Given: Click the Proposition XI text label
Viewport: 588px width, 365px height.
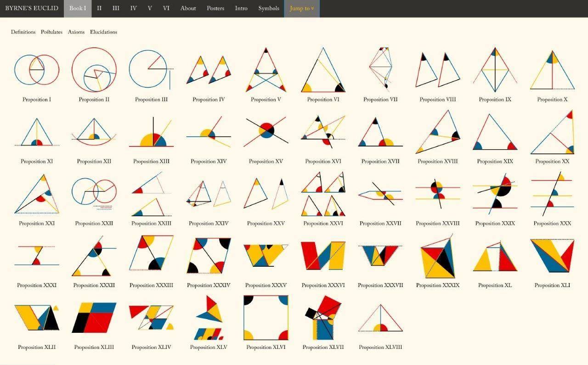Looking at the screenshot, I should click(37, 162).
